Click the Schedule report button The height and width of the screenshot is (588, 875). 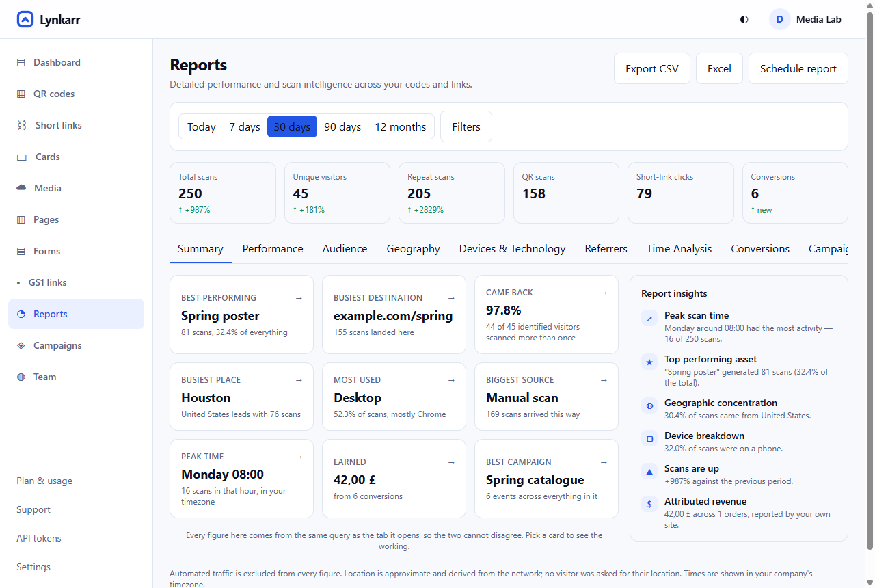click(x=798, y=68)
